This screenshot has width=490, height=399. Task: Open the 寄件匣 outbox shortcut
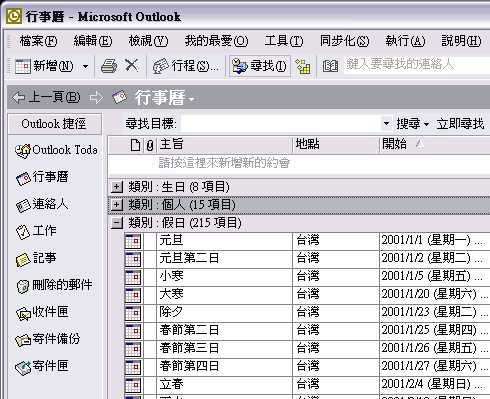tap(42, 366)
